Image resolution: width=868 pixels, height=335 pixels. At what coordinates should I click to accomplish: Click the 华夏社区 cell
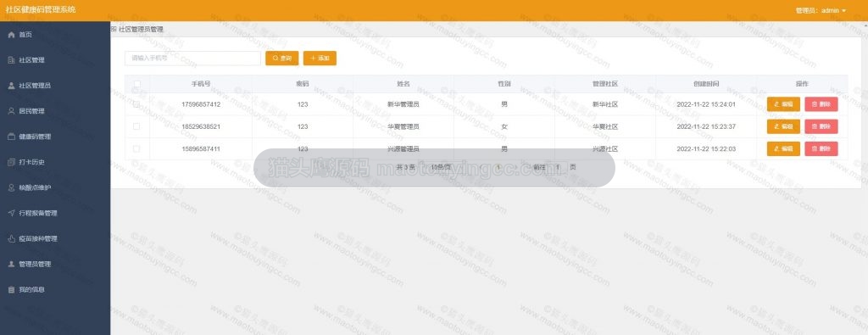click(605, 127)
